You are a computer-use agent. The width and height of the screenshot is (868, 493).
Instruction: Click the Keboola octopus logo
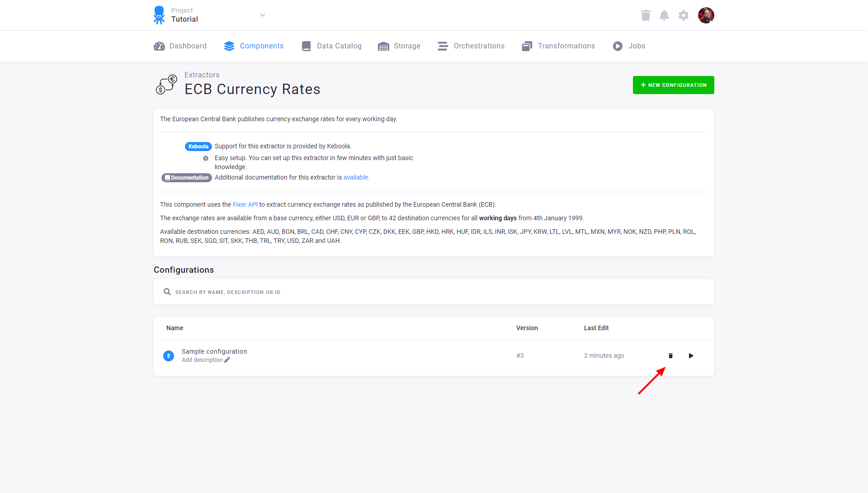point(159,15)
